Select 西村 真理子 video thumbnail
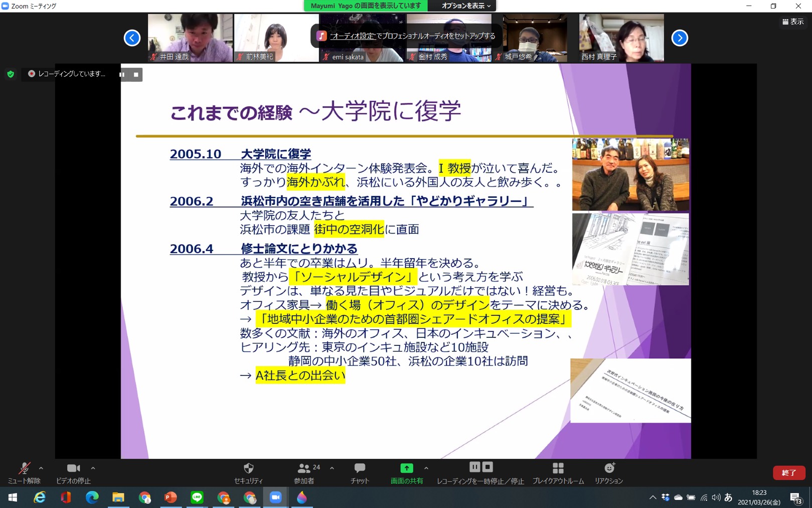The height and width of the screenshot is (508, 812). pyautogui.click(x=621, y=38)
